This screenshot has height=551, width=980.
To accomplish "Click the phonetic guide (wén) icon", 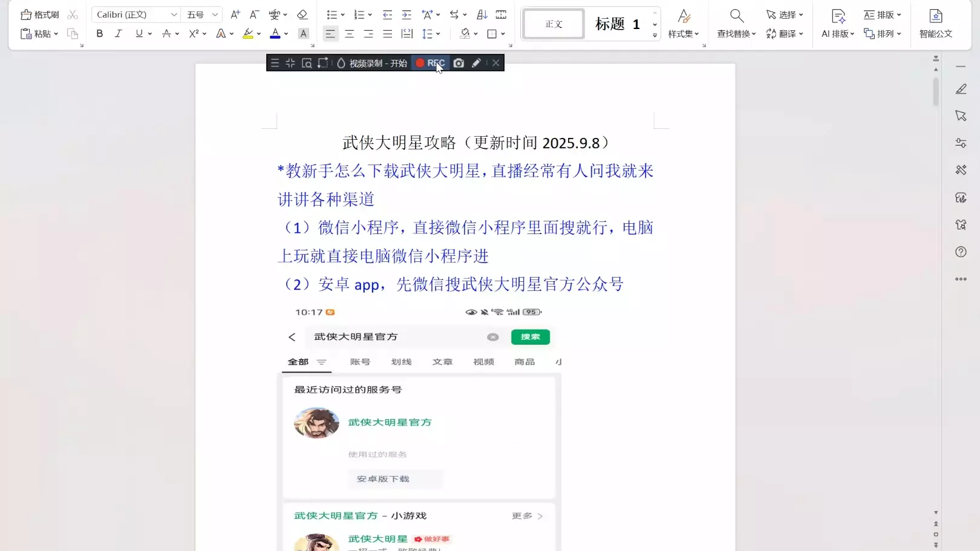I will click(275, 15).
